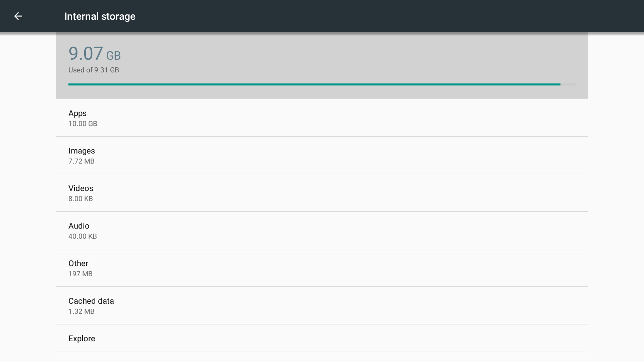Click the 7.72 MB Images size
The width and height of the screenshot is (644, 362).
point(82,161)
